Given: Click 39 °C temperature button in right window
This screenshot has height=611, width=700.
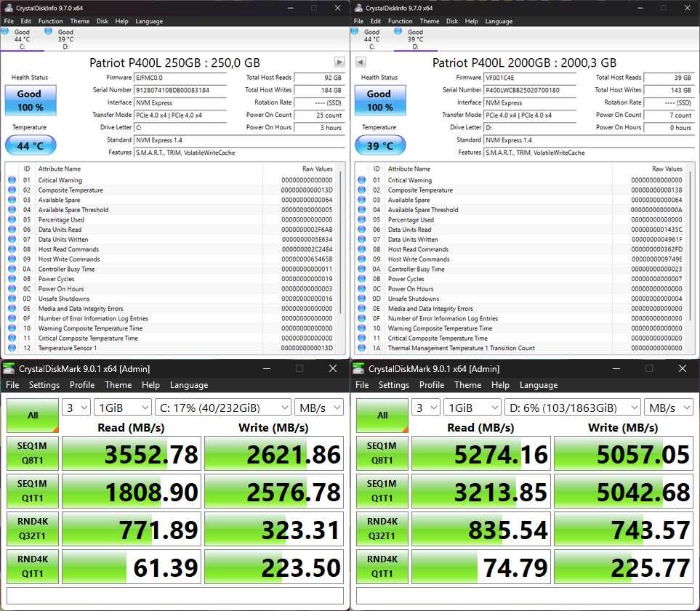Looking at the screenshot, I should [380, 145].
